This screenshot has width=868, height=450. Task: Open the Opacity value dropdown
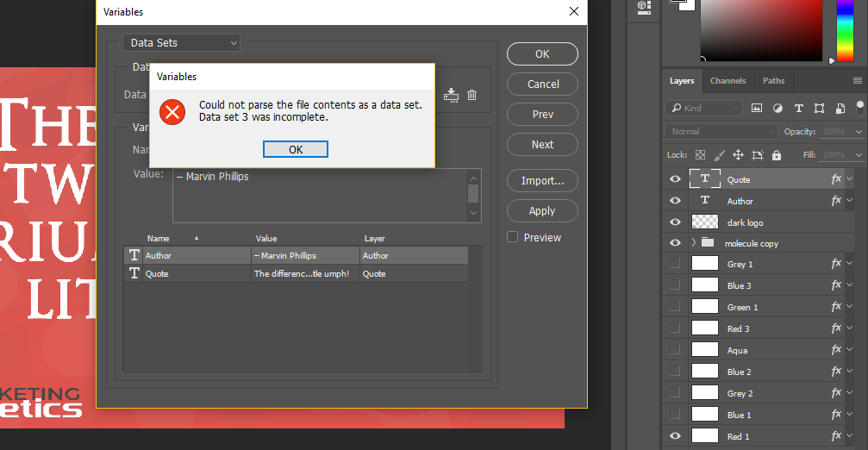(x=859, y=132)
